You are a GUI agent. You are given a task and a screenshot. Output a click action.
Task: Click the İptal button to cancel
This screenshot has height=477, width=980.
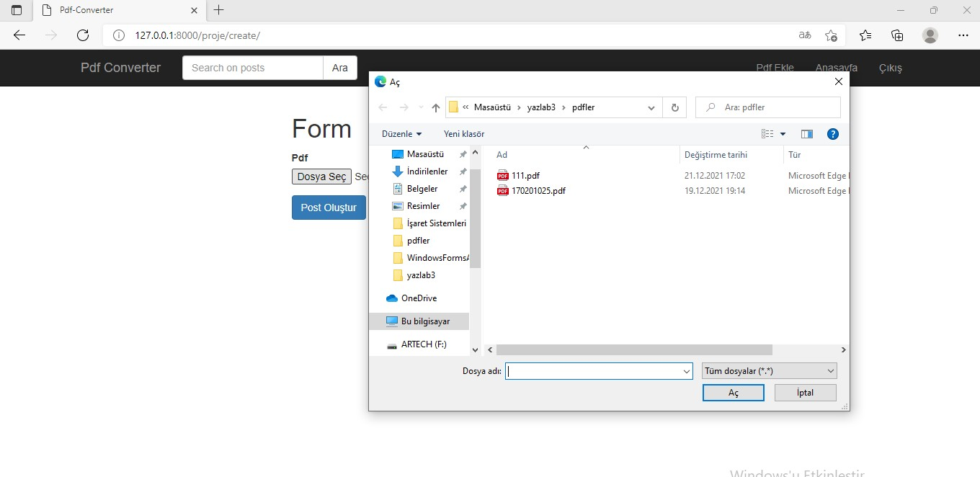coord(805,392)
